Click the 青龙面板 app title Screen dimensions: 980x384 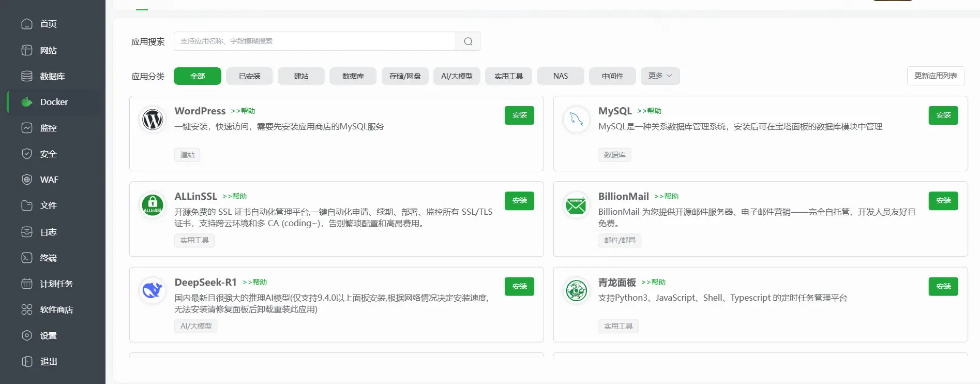pos(617,282)
